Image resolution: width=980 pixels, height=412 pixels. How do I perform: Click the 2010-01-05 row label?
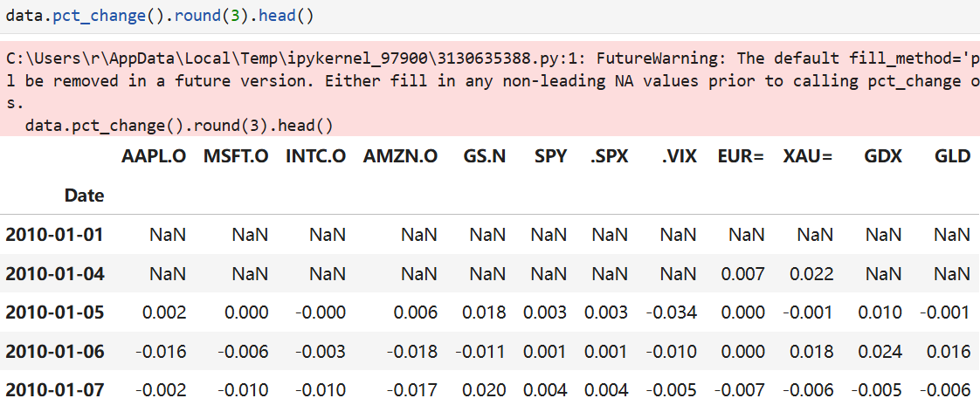click(54, 312)
